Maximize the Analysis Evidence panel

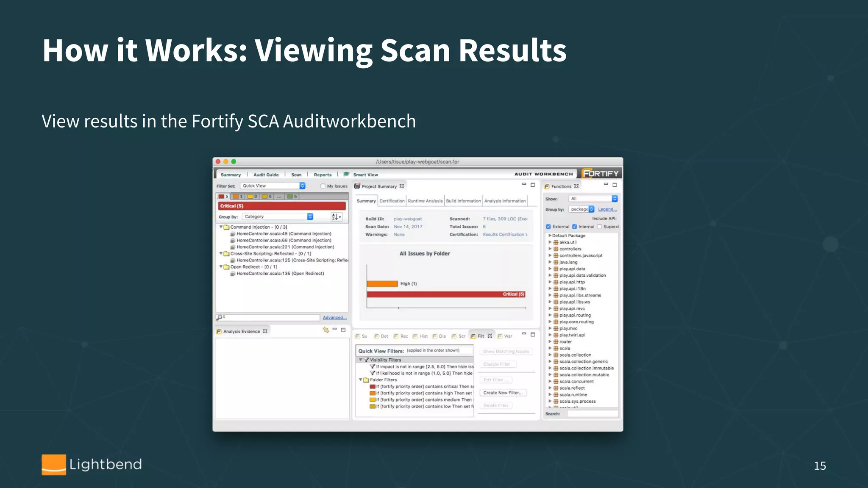pyautogui.click(x=343, y=330)
